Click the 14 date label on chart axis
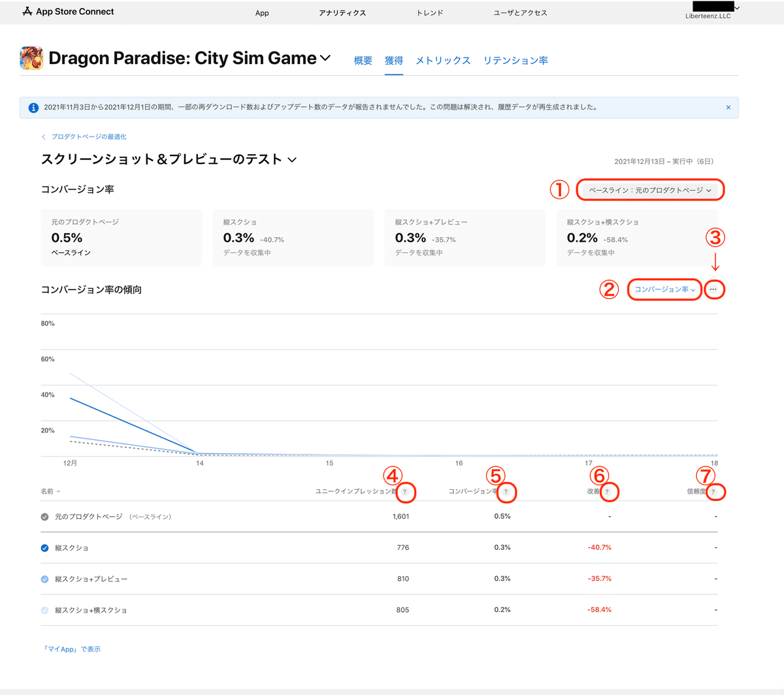Screen dimensions: 784x695 (200, 463)
